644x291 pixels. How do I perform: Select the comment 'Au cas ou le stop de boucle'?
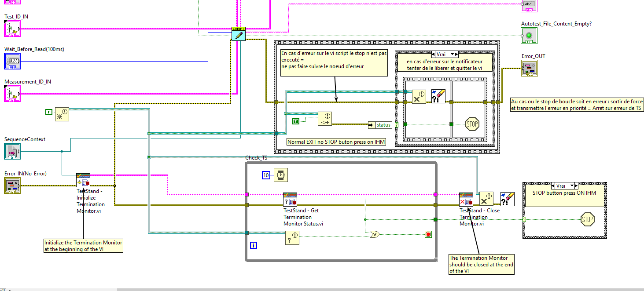click(577, 105)
